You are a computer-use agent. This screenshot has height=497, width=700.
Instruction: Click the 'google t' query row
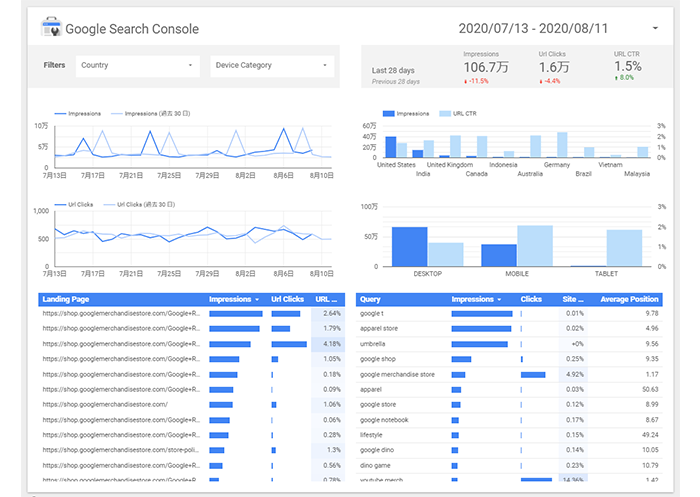pos(509,313)
